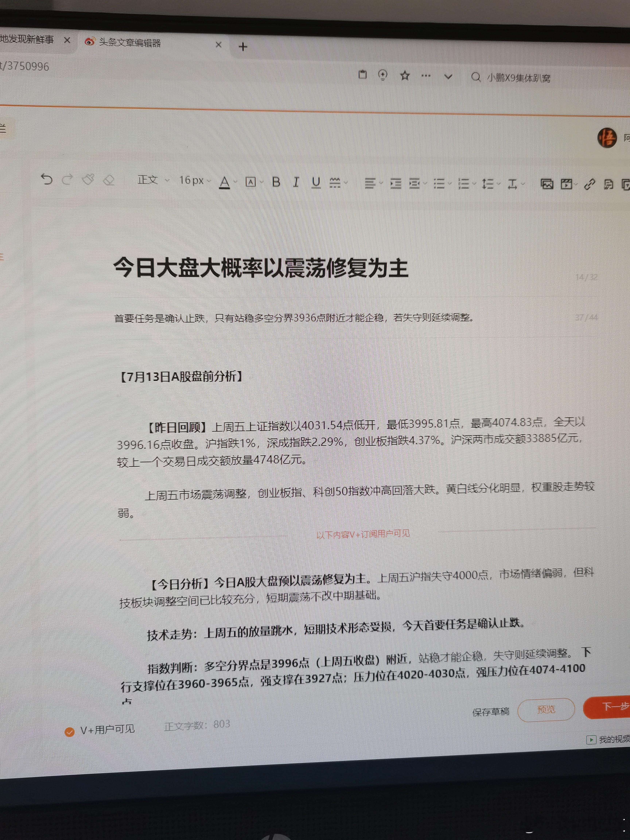Open the three-dot more menu in the address bar

(426, 76)
